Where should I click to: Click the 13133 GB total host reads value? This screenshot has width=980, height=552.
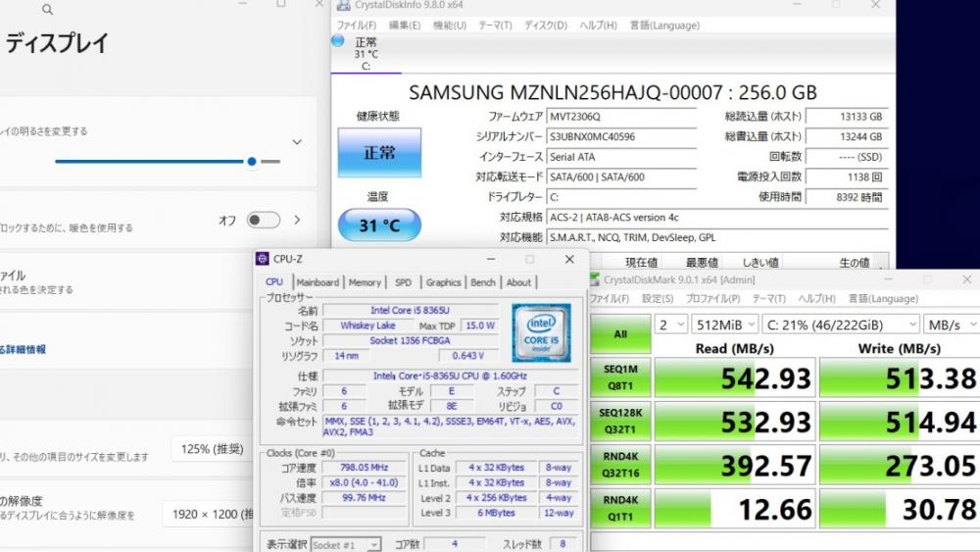click(847, 117)
